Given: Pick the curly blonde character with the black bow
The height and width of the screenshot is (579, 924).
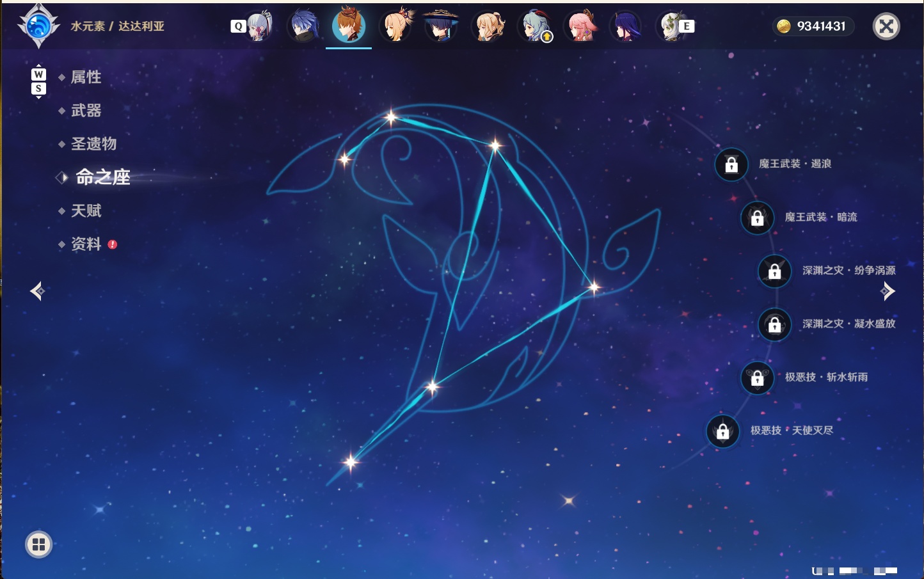Looking at the screenshot, I should click(488, 26).
